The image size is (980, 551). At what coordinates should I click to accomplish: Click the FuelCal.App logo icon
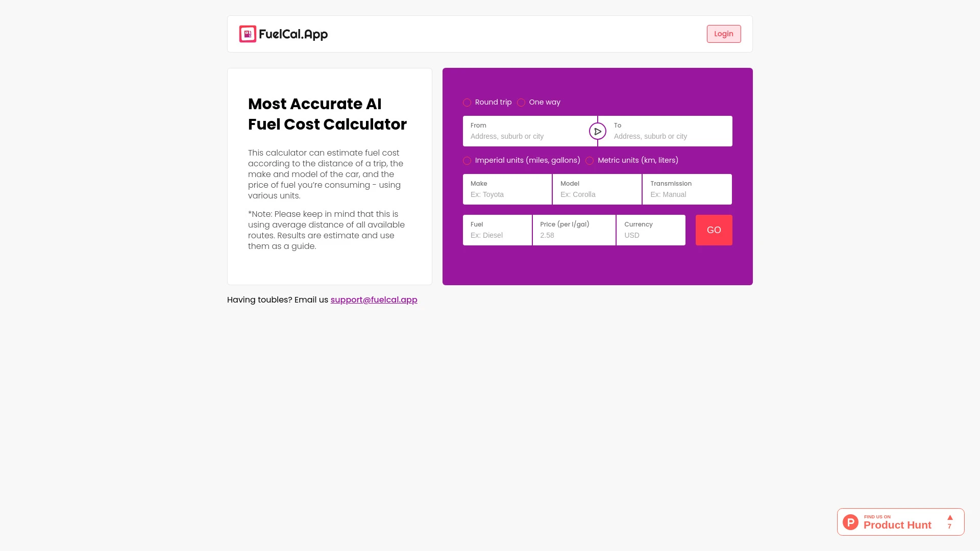pyautogui.click(x=247, y=34)
